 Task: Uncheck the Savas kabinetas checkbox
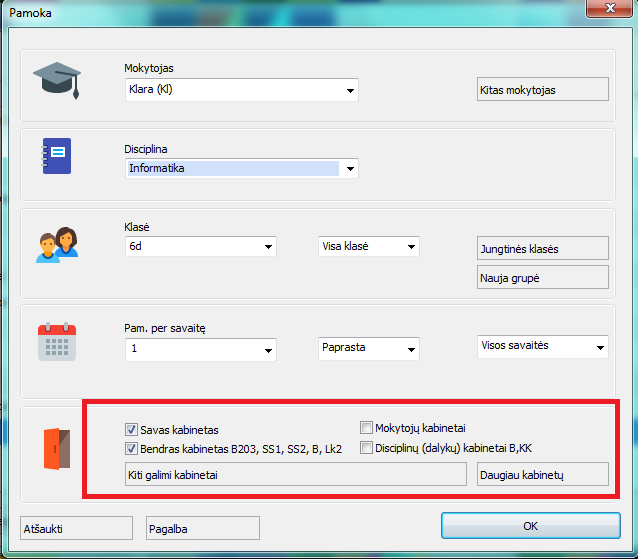pos(132,429)
